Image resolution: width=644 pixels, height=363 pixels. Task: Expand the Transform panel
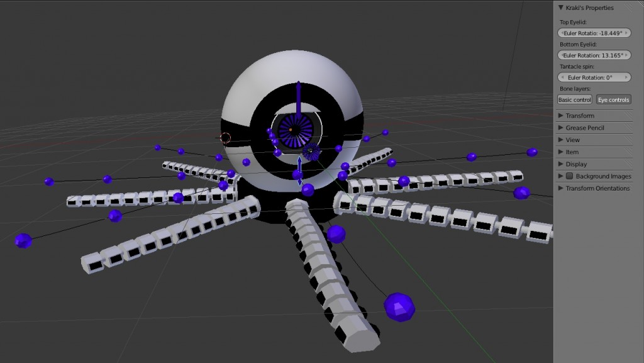point(579,115)
